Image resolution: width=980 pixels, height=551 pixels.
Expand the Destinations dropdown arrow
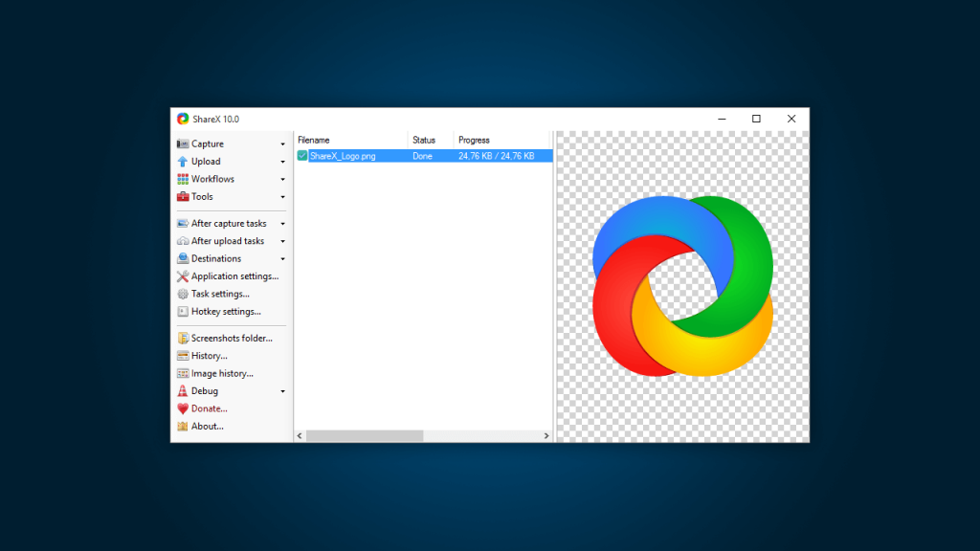coord(283,258)
